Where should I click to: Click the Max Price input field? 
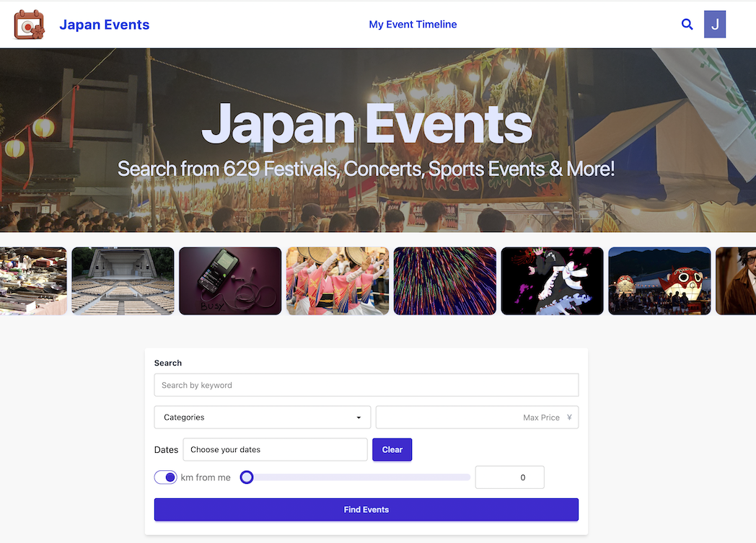[477, 418]
